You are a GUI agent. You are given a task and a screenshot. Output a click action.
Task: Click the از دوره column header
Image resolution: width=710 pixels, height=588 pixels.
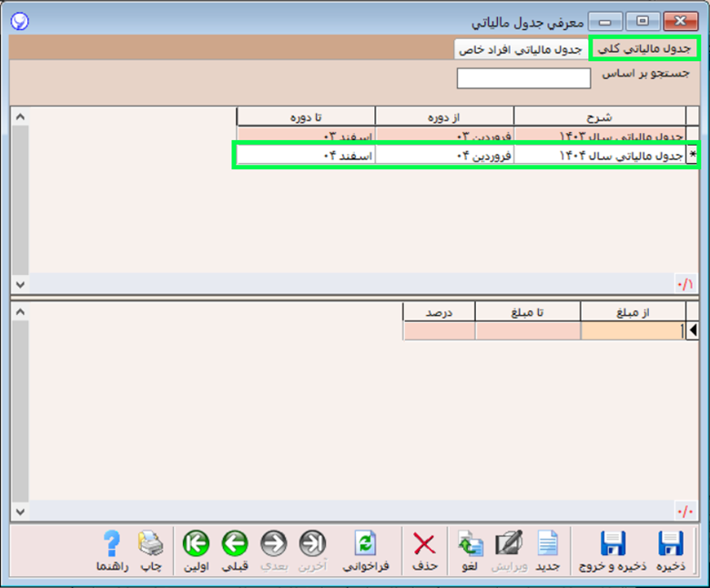click(444, 117)
